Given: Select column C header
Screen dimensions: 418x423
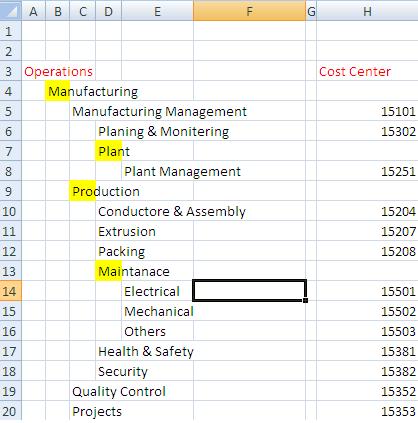Looking at the screenshot, I should 83,11.
